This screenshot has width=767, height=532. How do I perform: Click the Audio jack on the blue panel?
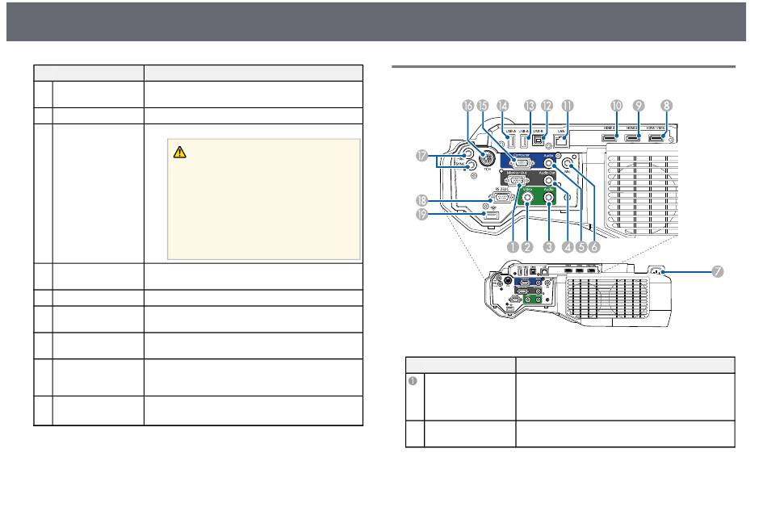click(x=549, y=164)
